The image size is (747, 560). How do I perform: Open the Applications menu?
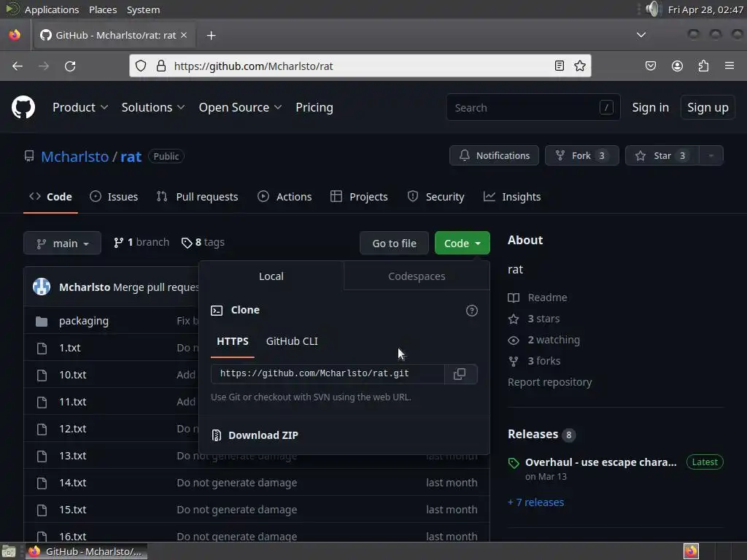[x=52, y=9]
